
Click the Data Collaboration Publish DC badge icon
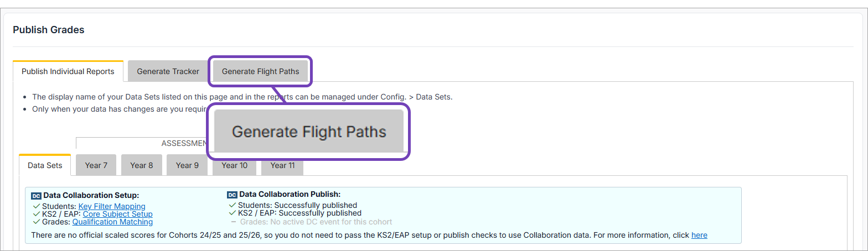coord(232,195)
